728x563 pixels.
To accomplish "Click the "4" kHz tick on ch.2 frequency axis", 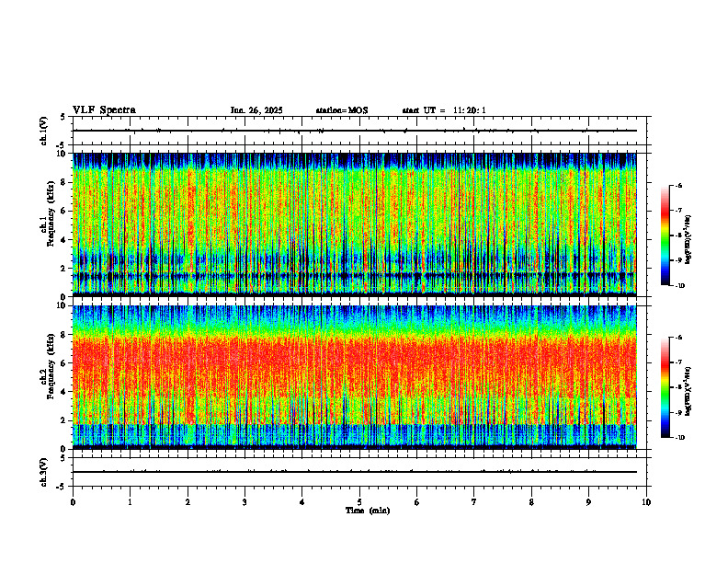I will [x=63, y=392].
